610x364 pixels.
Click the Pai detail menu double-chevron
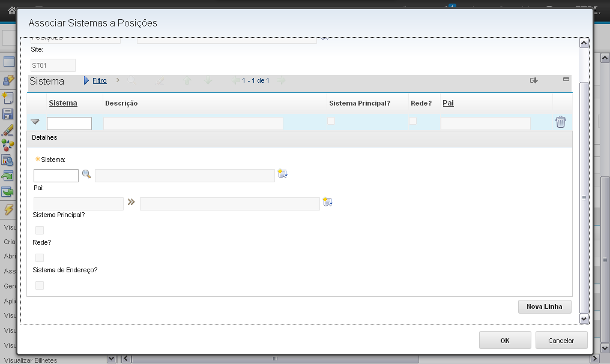131,203
